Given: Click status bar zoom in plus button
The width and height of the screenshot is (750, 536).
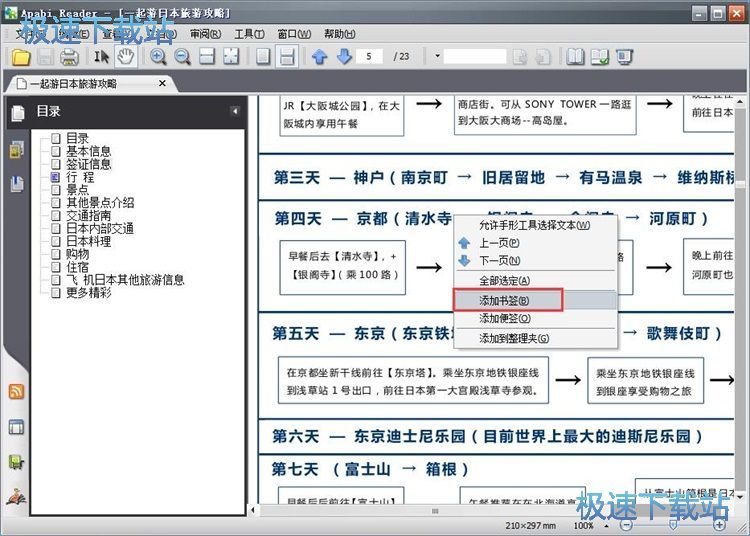Looking at the screenshot, I should tap(719, 525).
